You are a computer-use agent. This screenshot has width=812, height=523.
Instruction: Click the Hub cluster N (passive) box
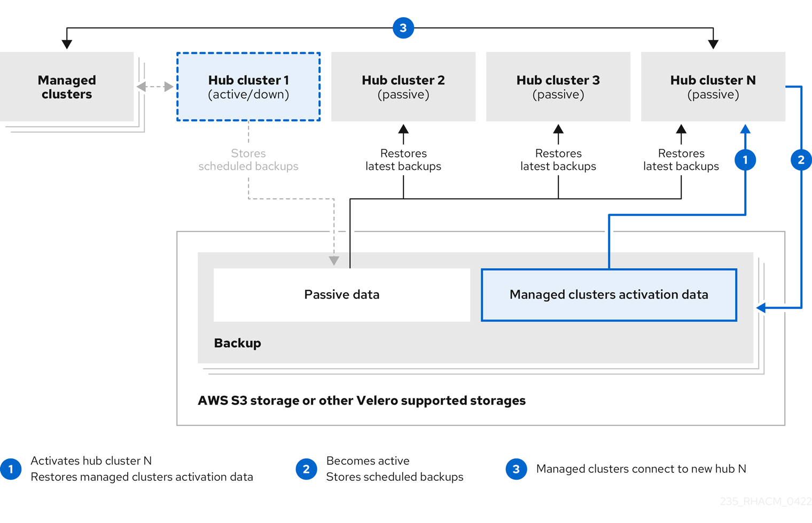(x=713, y=87)
